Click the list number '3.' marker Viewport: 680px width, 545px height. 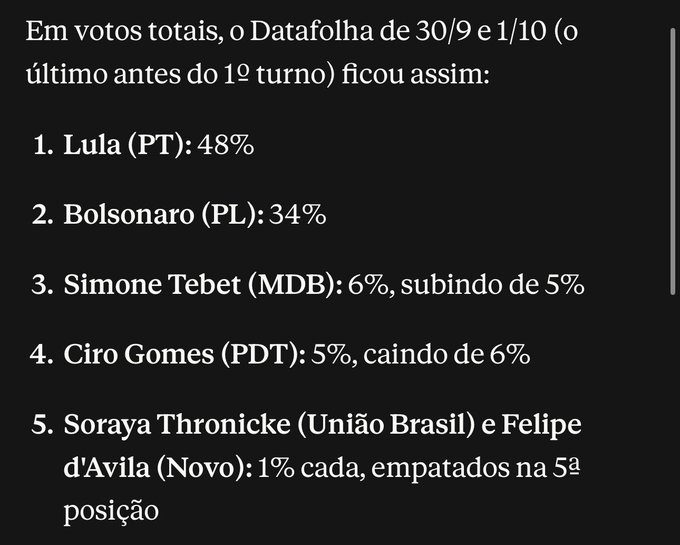point(42,285)
